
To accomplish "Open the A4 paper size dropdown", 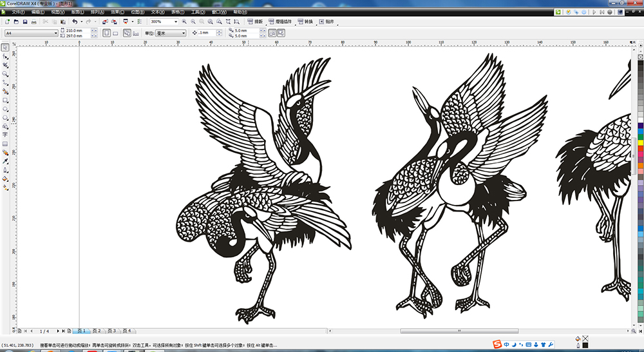I will [x=55, y=33].
